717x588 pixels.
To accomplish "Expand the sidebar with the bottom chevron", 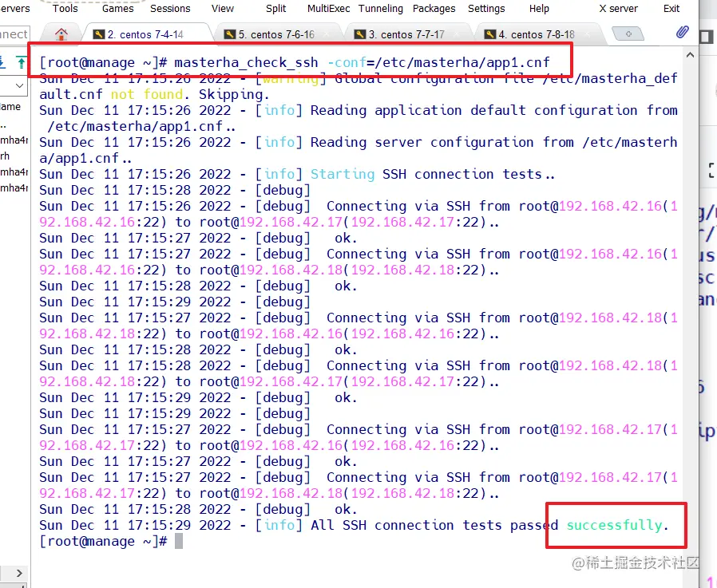I will point(18,573).
